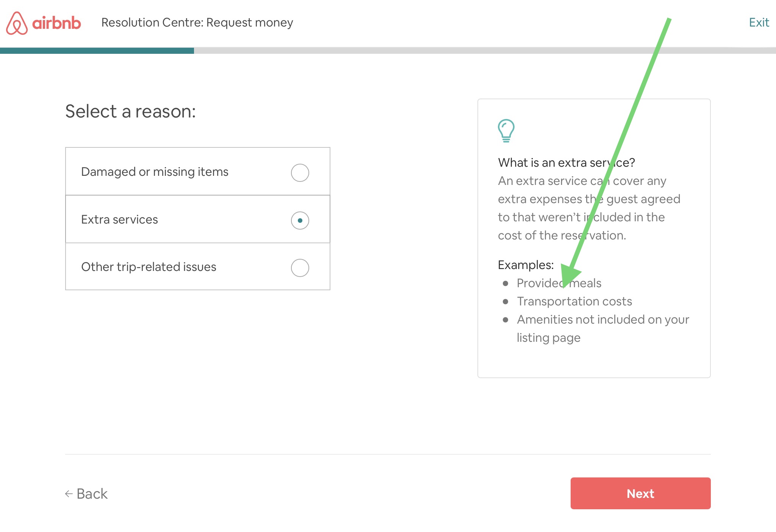Click the lightbulb tip icon
This screenshot has width=776, height=532.
[x=505, y=131]
